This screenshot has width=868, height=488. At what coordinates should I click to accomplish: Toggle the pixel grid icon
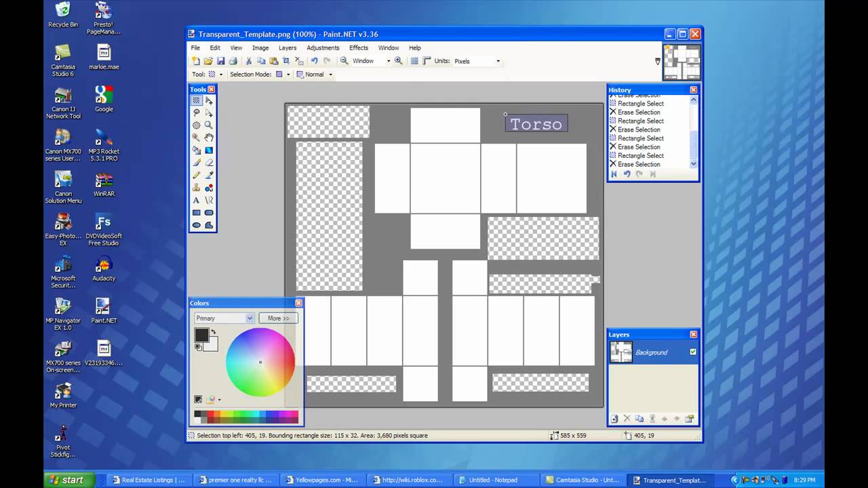pos(414,61)
